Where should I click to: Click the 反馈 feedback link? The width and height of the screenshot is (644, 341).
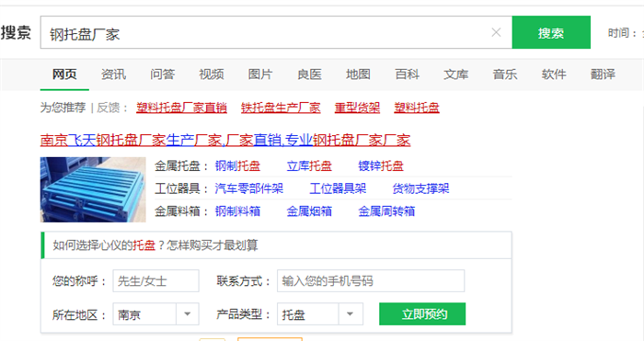tap(108, 108)
